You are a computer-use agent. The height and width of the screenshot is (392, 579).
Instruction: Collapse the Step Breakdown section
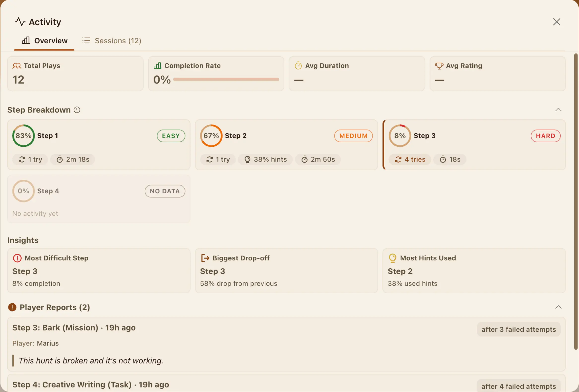point(558,110)
